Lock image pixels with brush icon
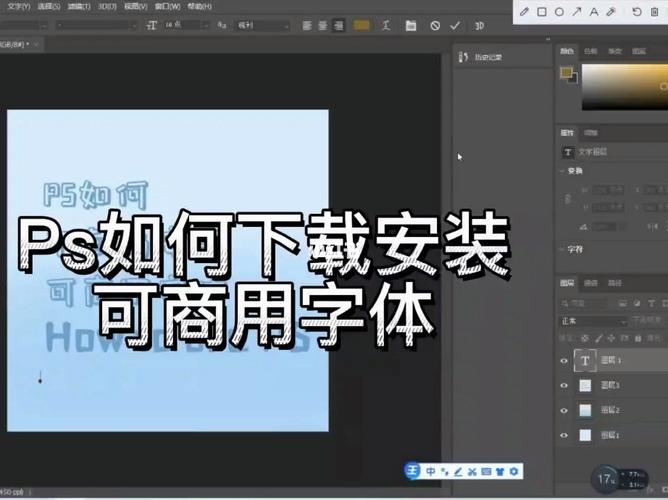This screenshot has height=500, width=668. tap(599, 338)
